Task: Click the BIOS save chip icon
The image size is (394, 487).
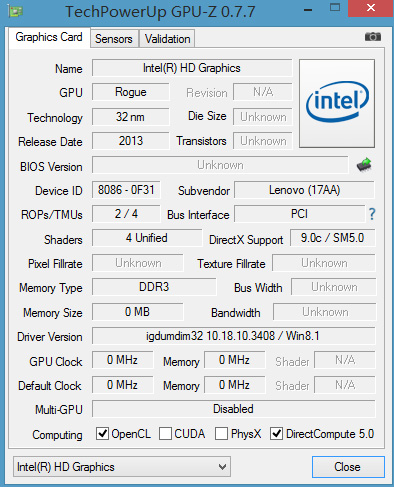Action: point(364,165)
